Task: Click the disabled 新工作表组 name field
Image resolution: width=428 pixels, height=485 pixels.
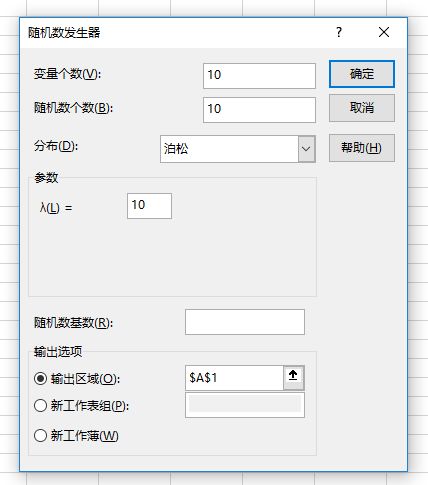Action: coord(245,405)
